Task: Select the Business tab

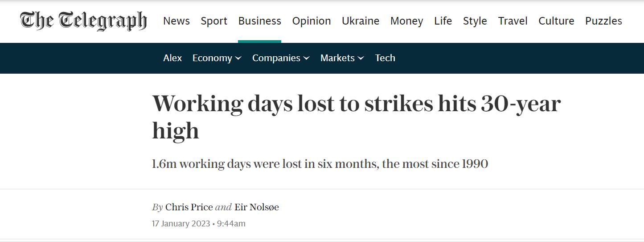Action: [260, 21]
